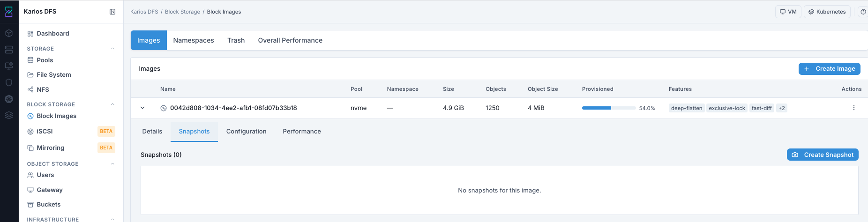This screenshot has height=222, width=868.
Task: Open the layers icon in left rail
Action: pos(9,115)
